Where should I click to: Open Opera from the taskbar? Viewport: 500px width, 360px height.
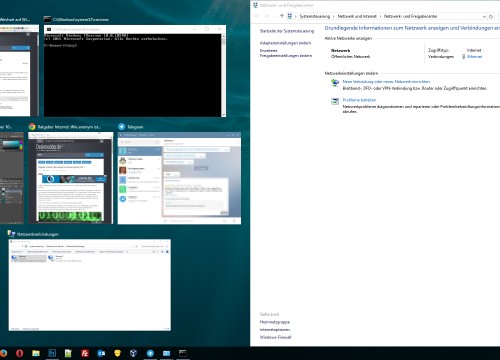click(x=19, y=353)
